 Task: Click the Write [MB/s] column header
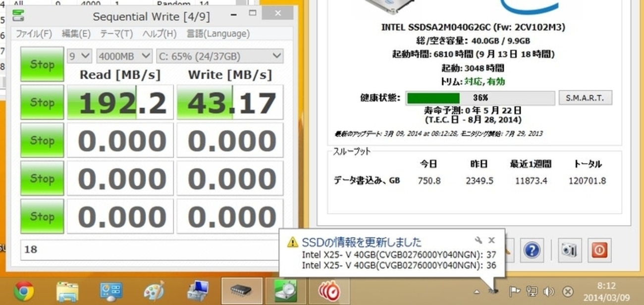230,75
